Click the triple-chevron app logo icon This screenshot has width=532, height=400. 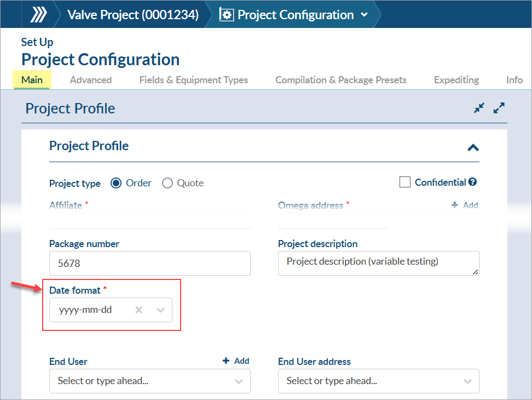click(x=38, y=15)
